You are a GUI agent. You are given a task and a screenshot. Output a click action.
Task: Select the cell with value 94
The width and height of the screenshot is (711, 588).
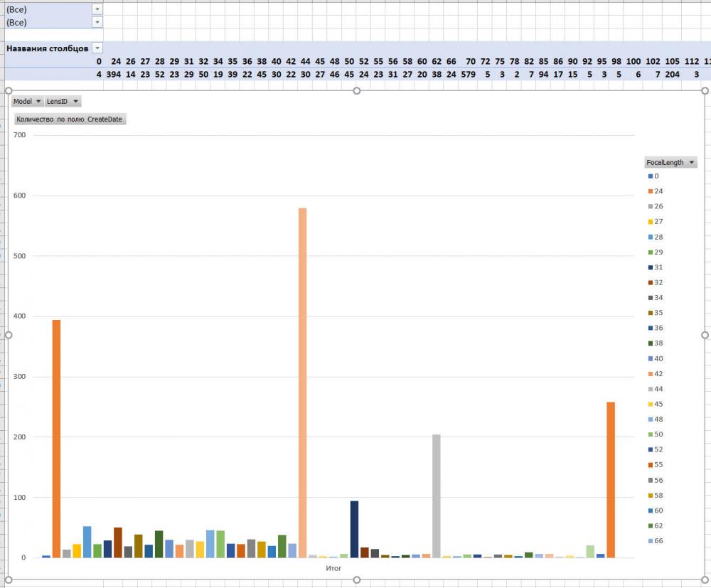[543, 75]
